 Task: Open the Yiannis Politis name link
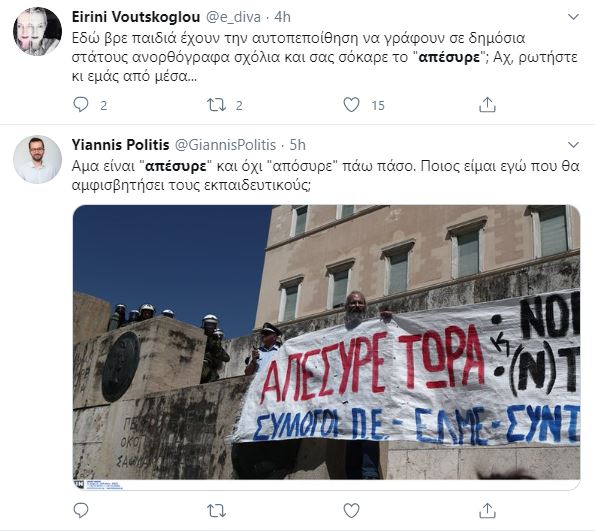(120, 145)
